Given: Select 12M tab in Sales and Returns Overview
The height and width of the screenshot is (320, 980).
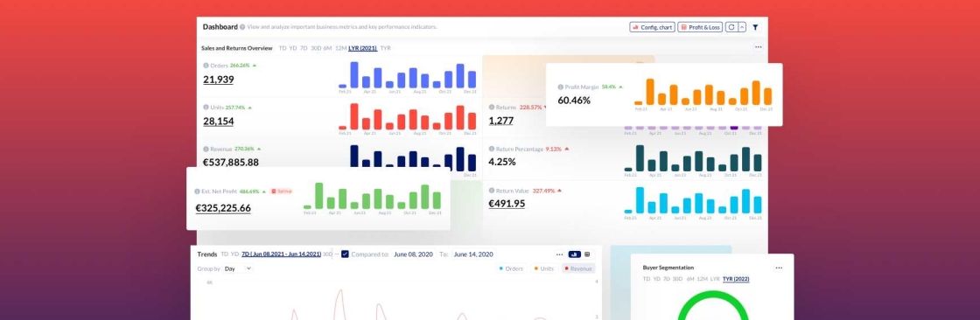Looking at the screenshot, I should point(340,48).
